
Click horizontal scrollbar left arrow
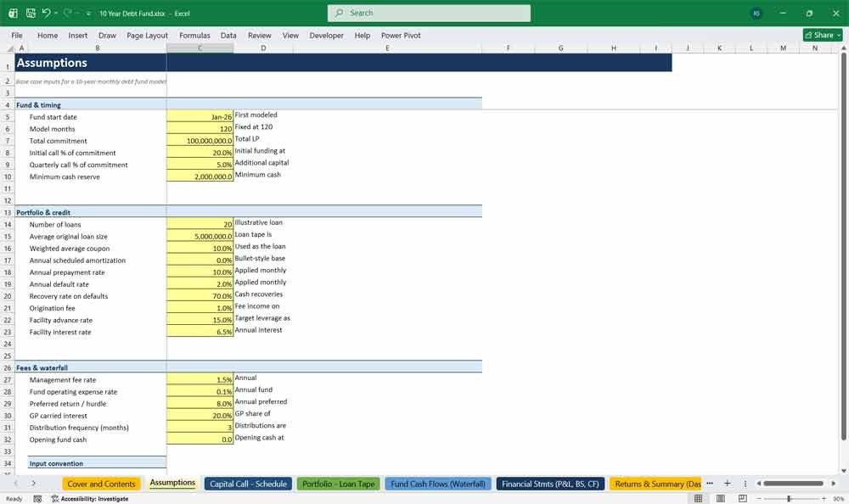(758, 483)
